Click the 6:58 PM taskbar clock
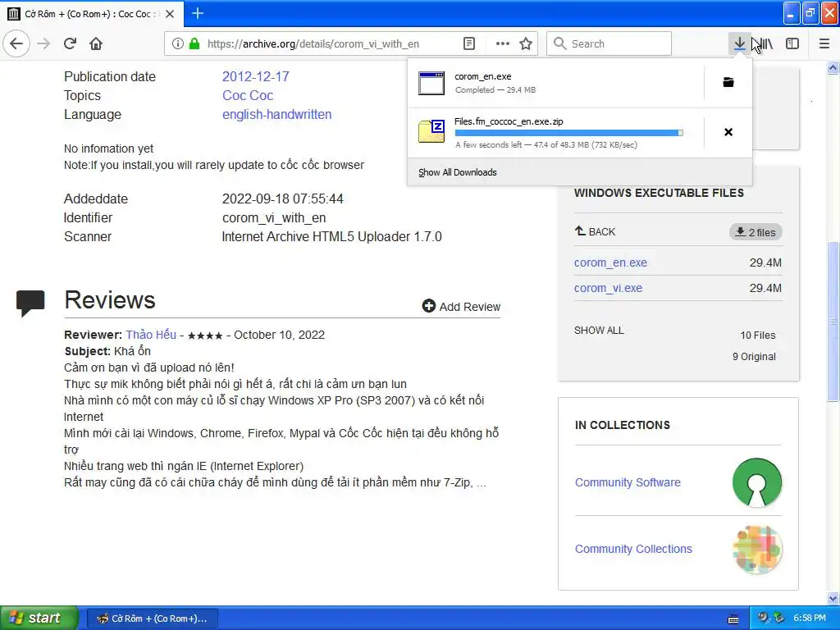 [x=810, y=618]
